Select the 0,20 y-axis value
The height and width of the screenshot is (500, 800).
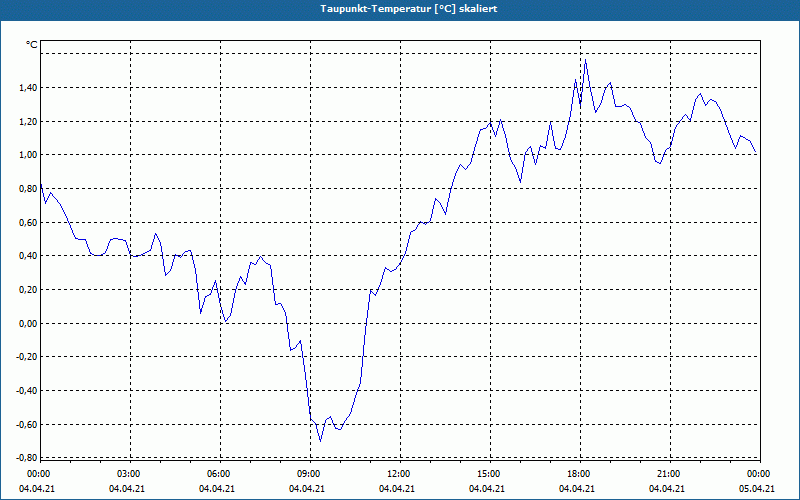click(x=29, y=290)
